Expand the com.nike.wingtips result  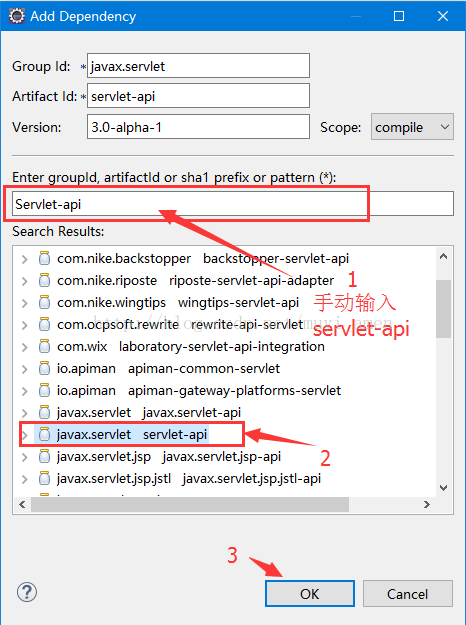tap(25, 303)
